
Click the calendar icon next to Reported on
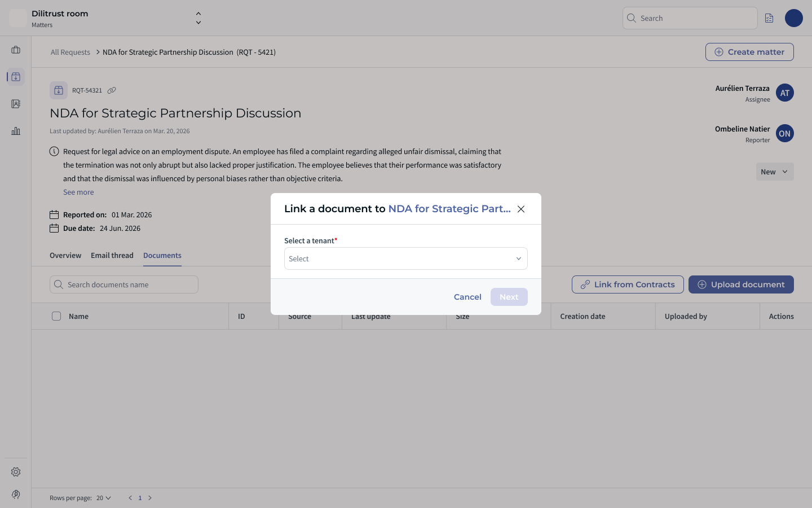tap(54, 214)
